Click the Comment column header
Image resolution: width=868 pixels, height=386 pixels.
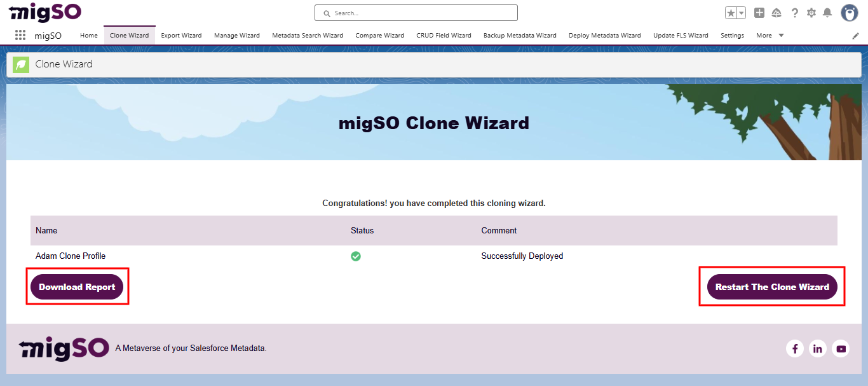coord(499,230)
